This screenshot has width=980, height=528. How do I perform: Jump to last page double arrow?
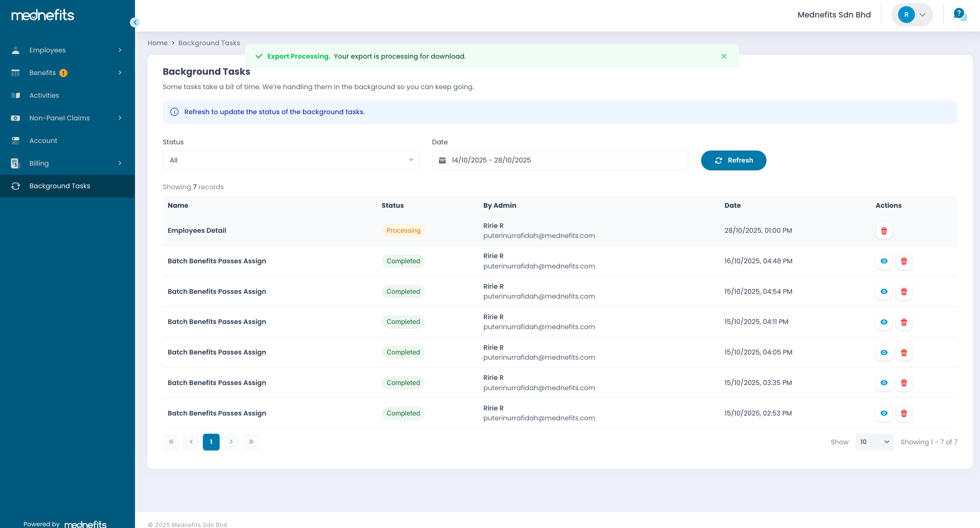coord(251,442)
